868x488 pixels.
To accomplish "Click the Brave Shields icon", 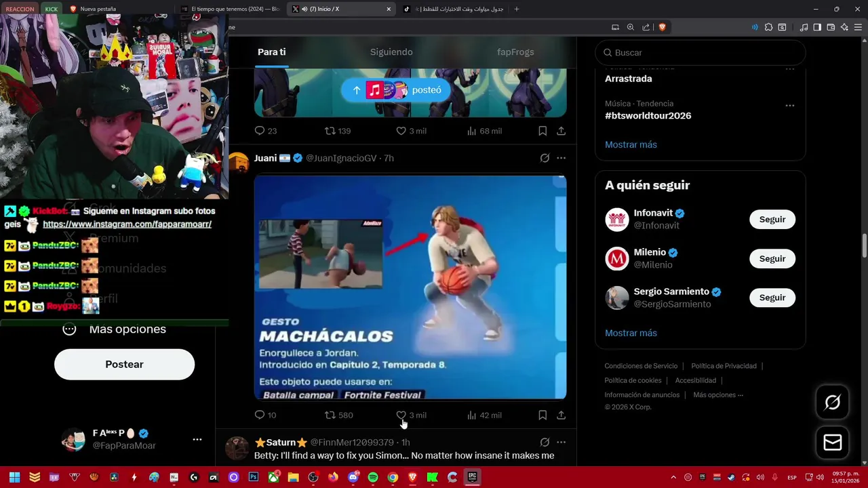I will pos(663,27).
